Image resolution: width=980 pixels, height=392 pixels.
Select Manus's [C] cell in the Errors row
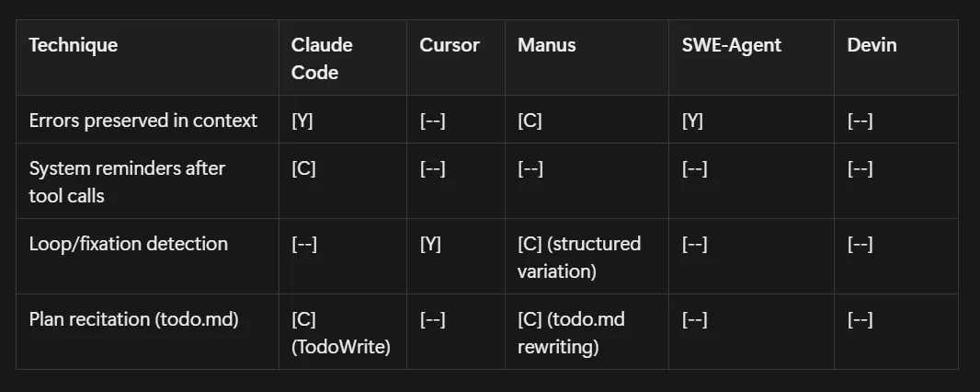[530, 121]
